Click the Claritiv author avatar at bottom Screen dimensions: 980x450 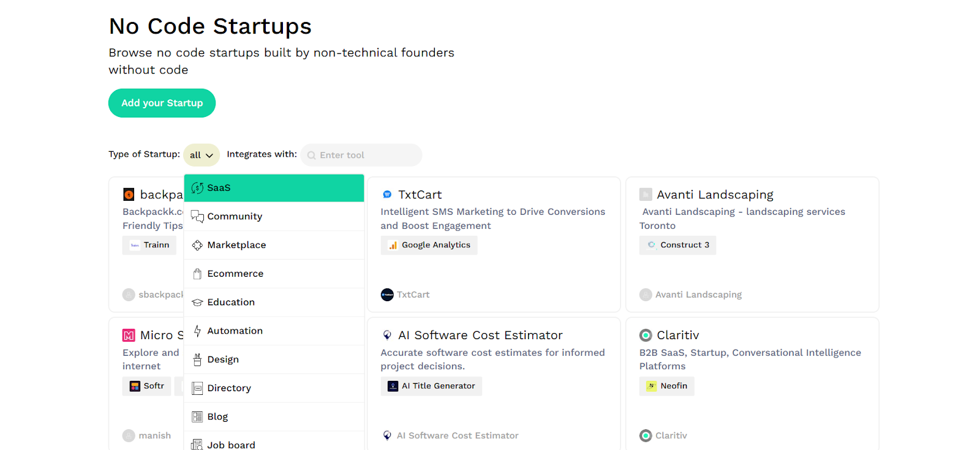click(646, 436)
